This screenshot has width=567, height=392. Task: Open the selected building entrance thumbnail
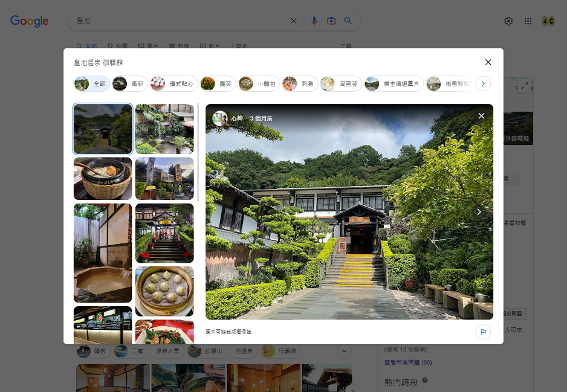103,129
